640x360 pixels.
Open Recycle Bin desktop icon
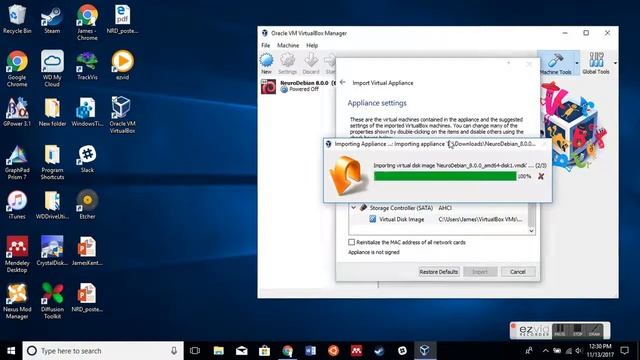(17, 20)
